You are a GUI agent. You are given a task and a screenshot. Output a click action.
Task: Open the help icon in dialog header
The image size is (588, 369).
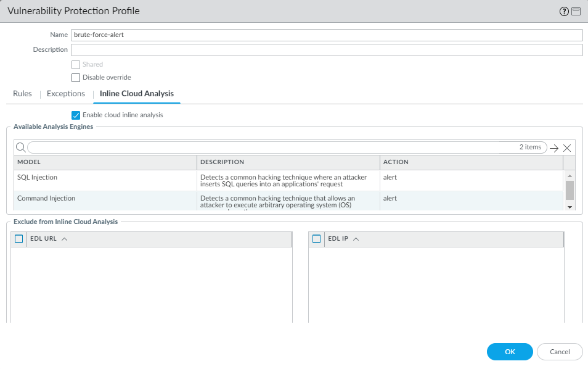[563, 12]
